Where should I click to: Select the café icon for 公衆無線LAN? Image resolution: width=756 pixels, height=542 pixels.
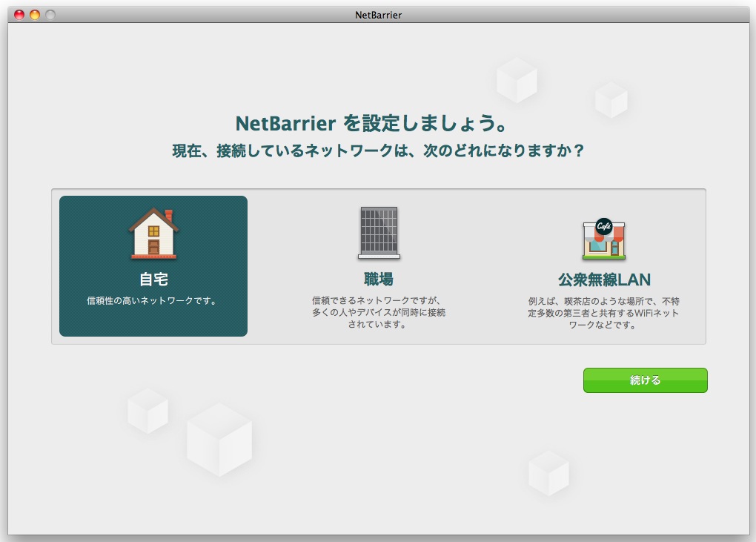coord(603,239)
